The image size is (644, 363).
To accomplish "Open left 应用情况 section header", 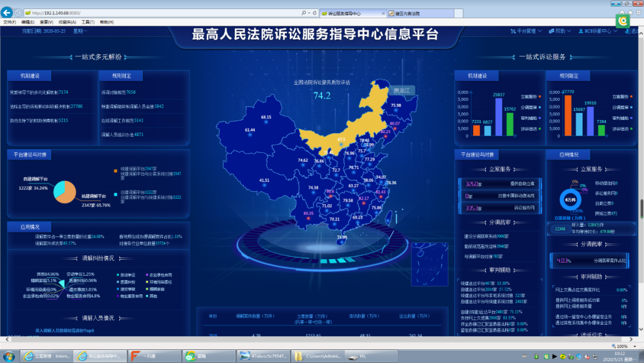I will (x=30, y=227).
